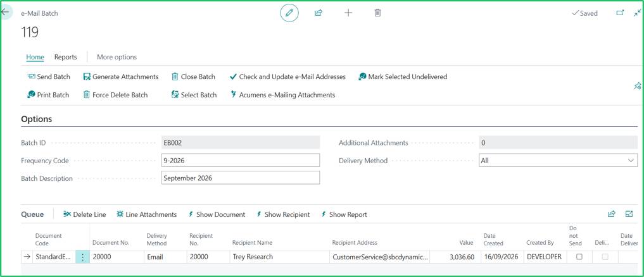Click the Frequency Code field
The width and height of the screenshot is (644, 277).
(241, 161)
